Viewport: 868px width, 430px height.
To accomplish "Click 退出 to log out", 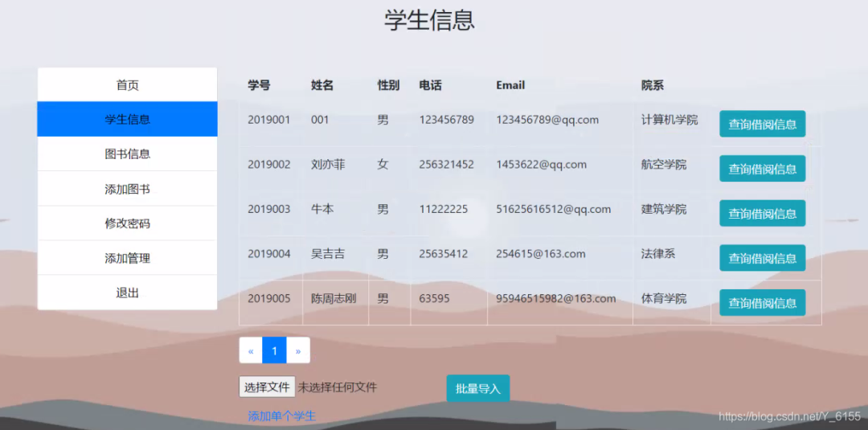I will tap(127, 293).
